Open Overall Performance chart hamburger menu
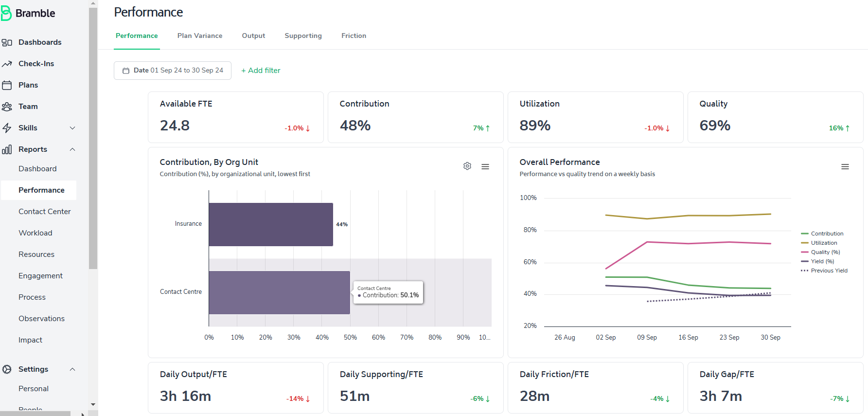Viewport: 868px width, 416px height. click(845, 166)
